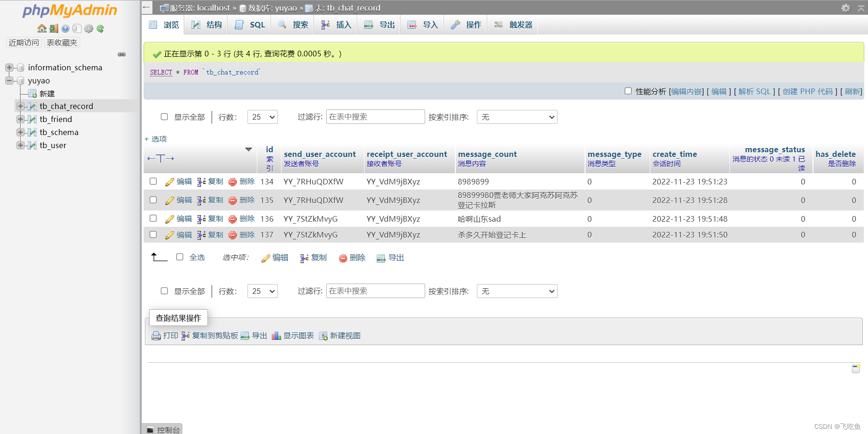868x434 pixels.
Task: Open the 近期访问 recent tables button
Action: pyautogui.click(x=24, y=42)
